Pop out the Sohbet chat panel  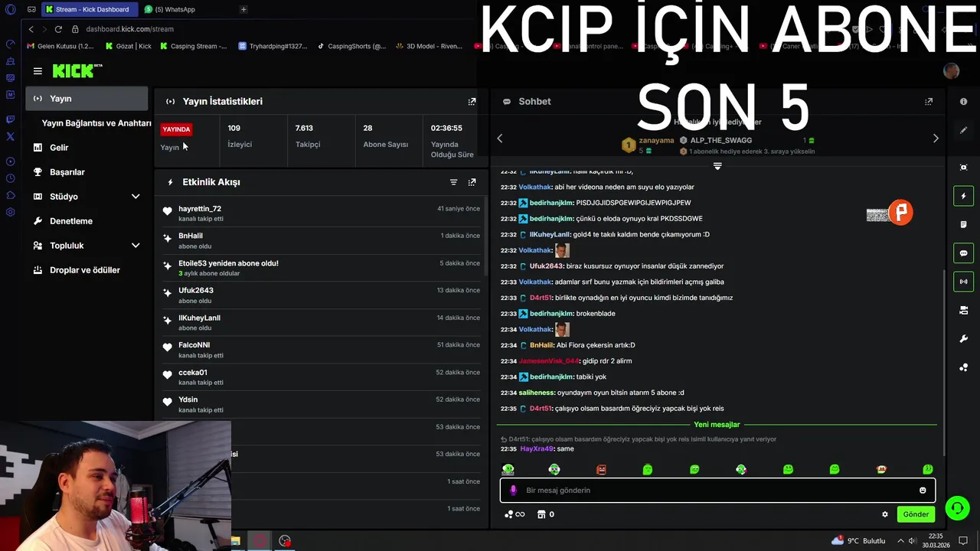(929, 101)
